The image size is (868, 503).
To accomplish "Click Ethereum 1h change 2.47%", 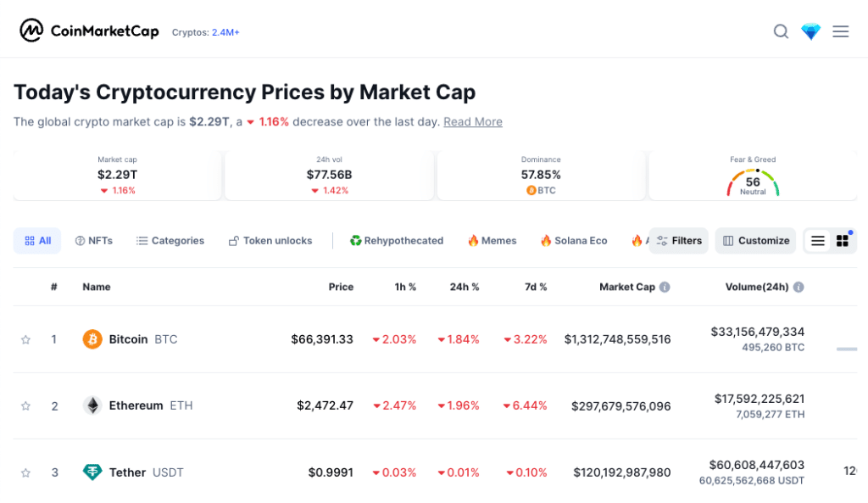I will point(394,405).
